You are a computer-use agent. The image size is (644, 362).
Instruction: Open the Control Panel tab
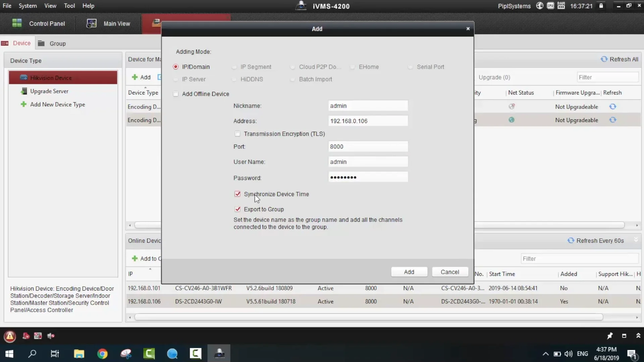pyautogui.click(x=38, y=23)
